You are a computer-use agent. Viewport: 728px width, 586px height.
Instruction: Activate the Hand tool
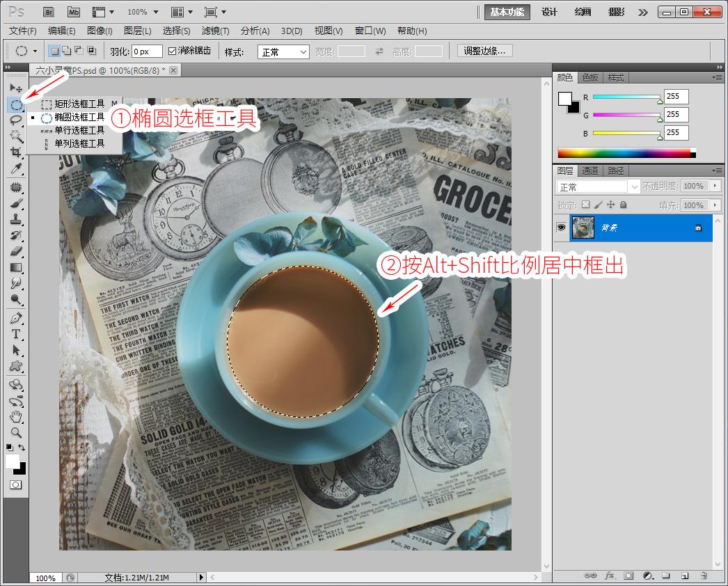coord(15,417)
